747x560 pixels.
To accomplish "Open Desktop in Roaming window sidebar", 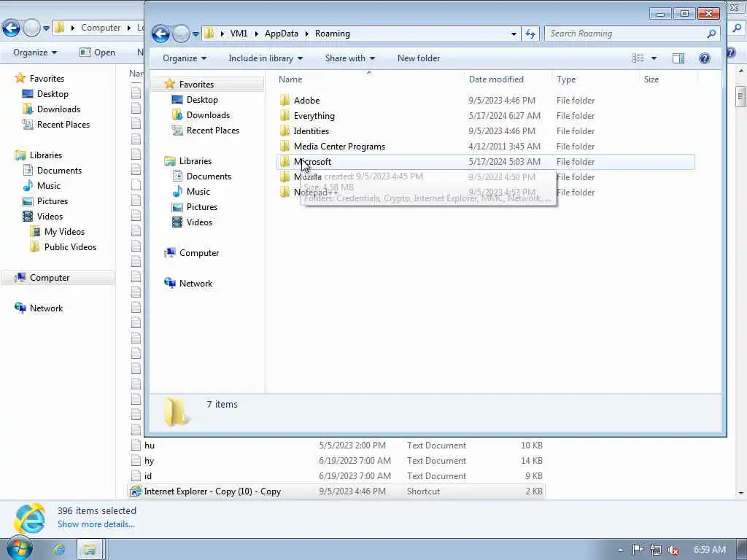I will point(202,99).
